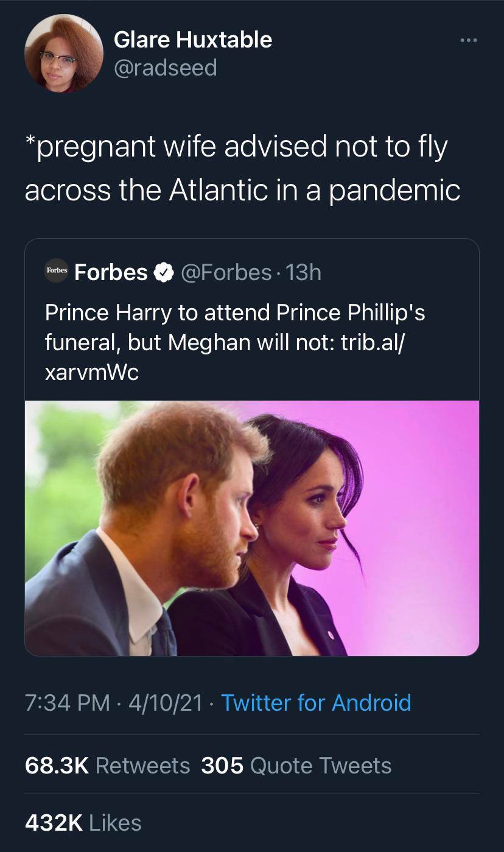
Task: Click the pregnant wife tweet text
Action: [x=242, y=169]
